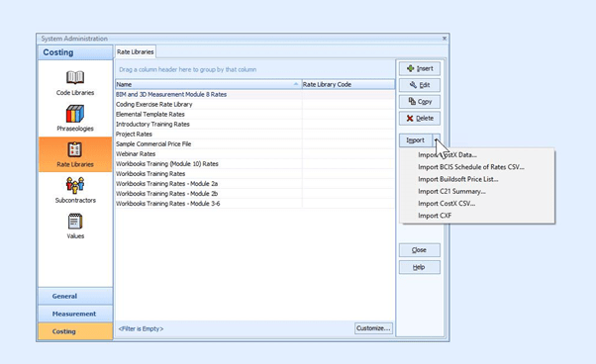Open the General navigation group
Screen dimensions: 596x364
pos(75,296)
